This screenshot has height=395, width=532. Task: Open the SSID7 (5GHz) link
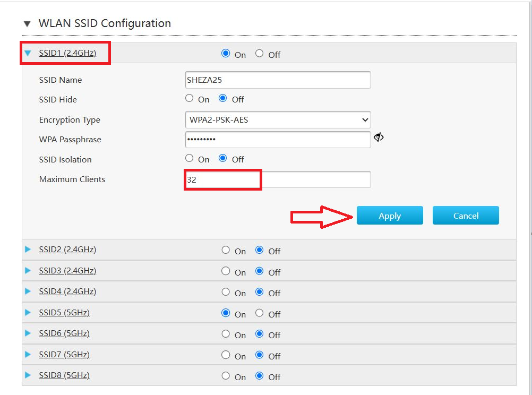pos(64,355)
